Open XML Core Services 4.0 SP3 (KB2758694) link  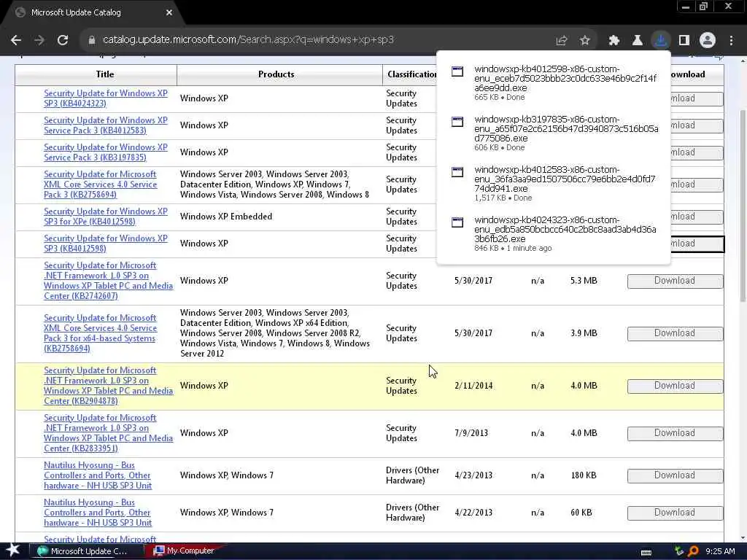point(101,184)
